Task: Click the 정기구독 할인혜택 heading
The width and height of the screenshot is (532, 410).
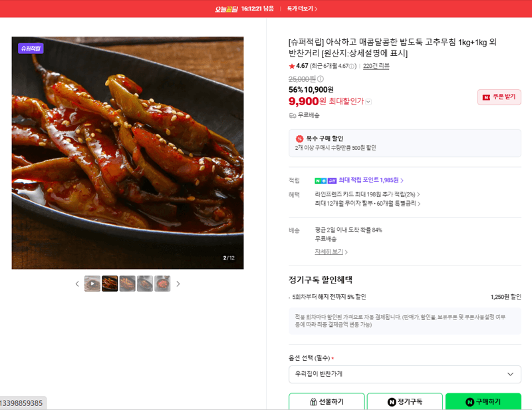Action: tap(321, 280)
